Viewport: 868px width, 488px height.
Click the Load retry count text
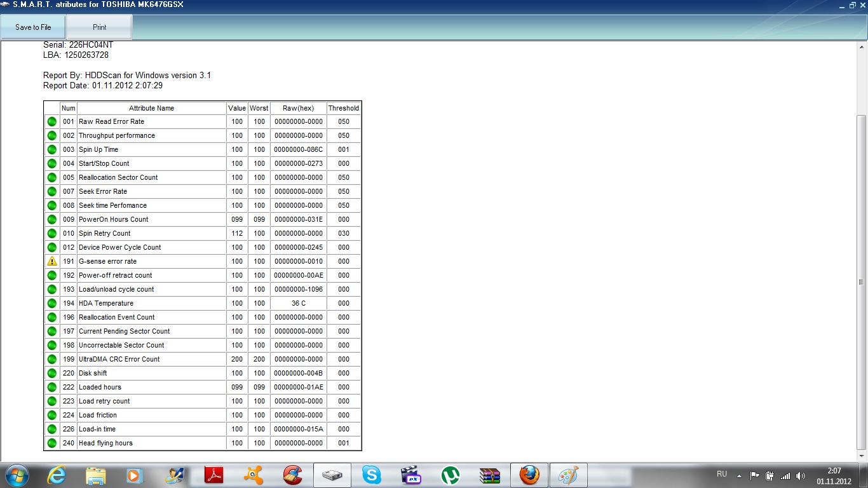[104, 401]
